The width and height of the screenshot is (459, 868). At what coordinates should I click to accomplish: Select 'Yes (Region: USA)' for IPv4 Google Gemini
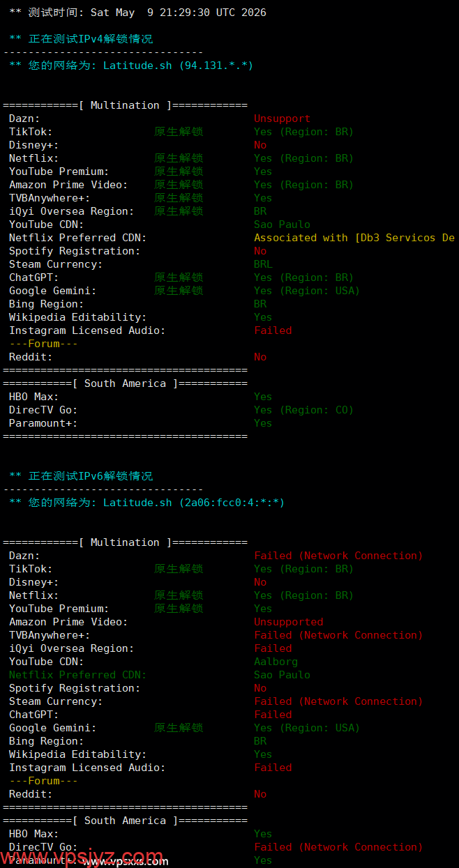tap(307, 291)
